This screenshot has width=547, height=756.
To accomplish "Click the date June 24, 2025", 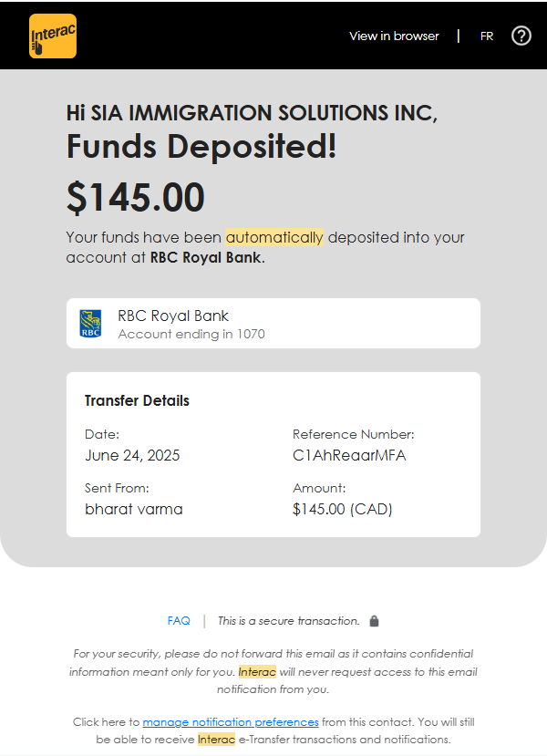I will coord(132,456).
